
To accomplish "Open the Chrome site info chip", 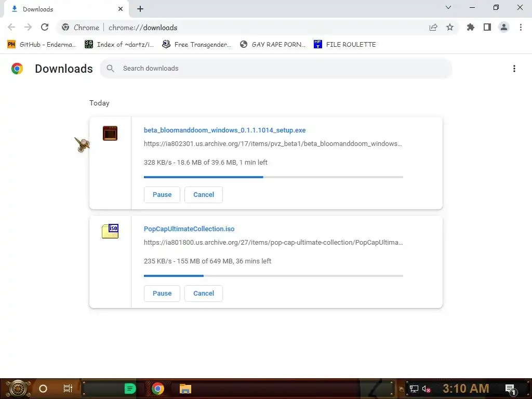I will click(81, 28).
